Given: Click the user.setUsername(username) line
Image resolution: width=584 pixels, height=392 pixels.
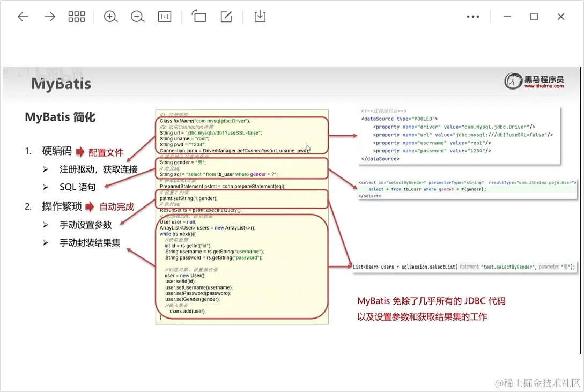Looking at the screenshot, I should 199,287.
